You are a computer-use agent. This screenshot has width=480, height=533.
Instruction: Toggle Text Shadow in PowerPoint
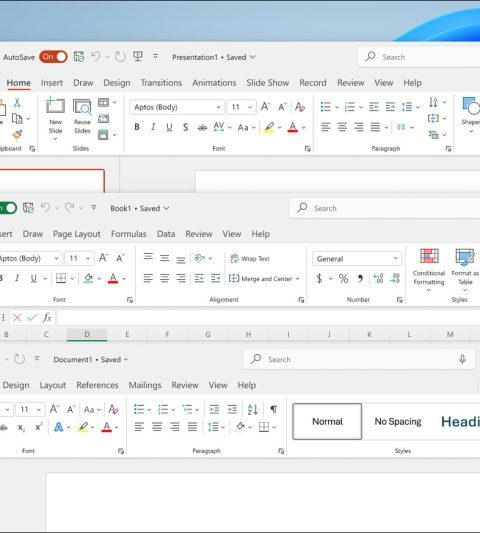[185, 127]
